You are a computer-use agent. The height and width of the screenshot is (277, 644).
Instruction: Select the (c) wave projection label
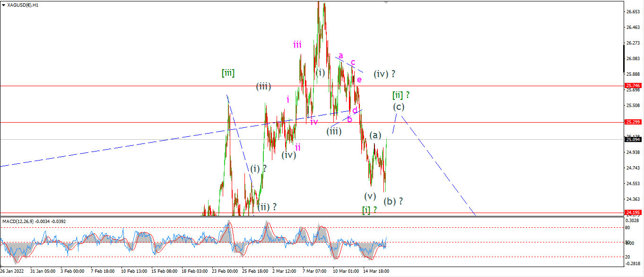click(399, 107)
